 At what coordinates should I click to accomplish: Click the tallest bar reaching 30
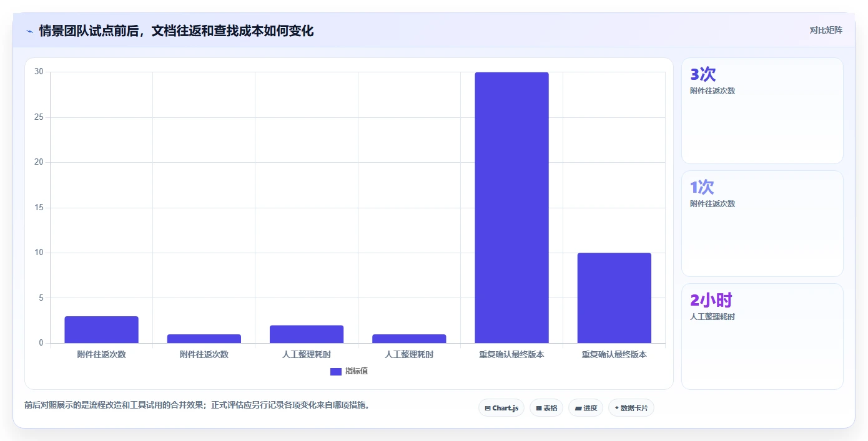[x=511, y=208]
